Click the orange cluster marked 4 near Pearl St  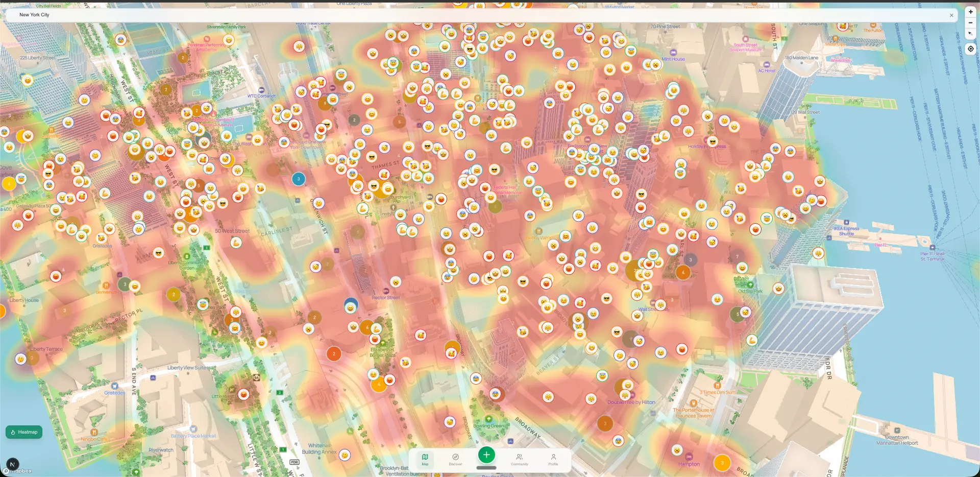point(683,272)
